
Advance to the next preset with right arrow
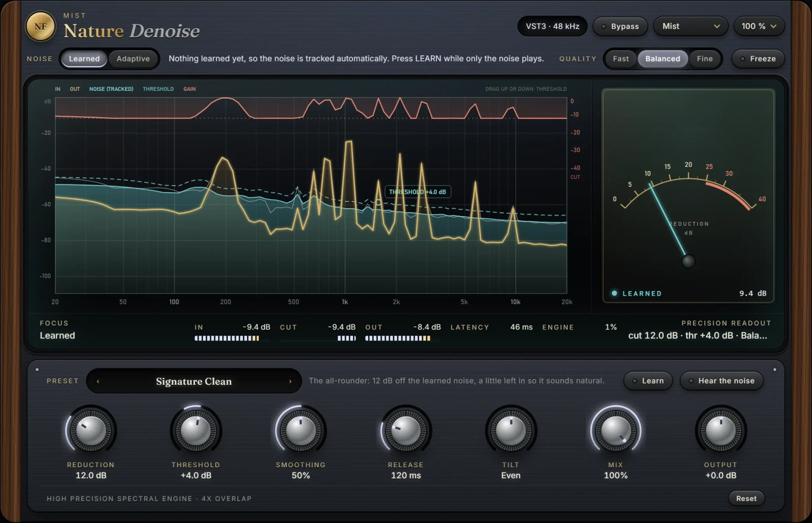290,381
